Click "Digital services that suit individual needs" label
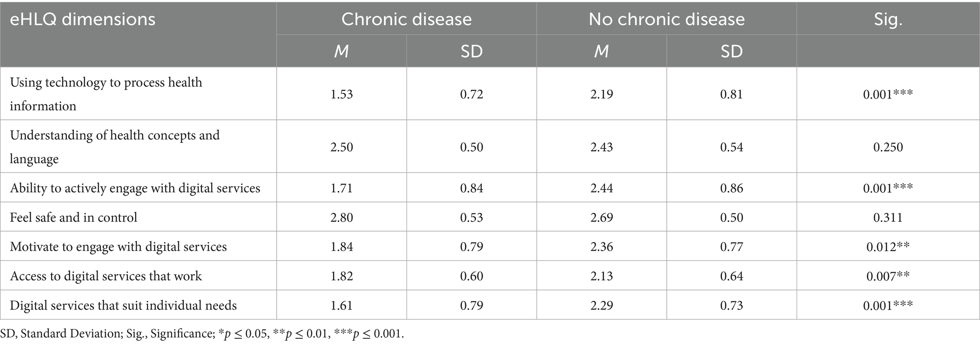Viewport: 980px width, 345px height. tap(123, 306)
